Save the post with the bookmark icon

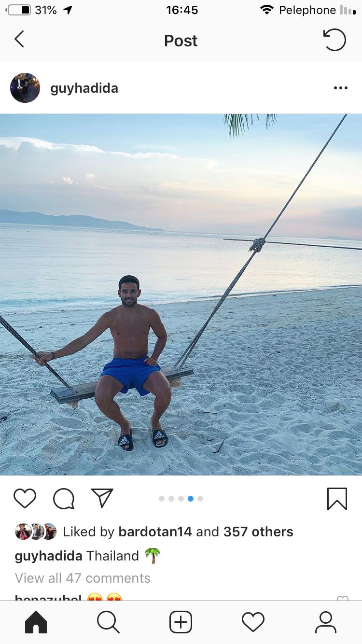[336, 499]
